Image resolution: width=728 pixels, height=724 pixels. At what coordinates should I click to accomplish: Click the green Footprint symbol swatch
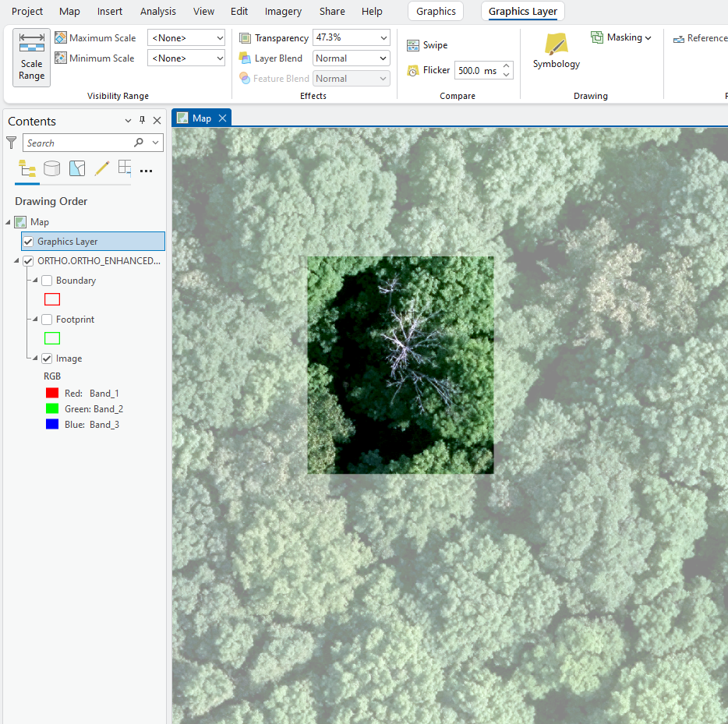tap(52, 338)
